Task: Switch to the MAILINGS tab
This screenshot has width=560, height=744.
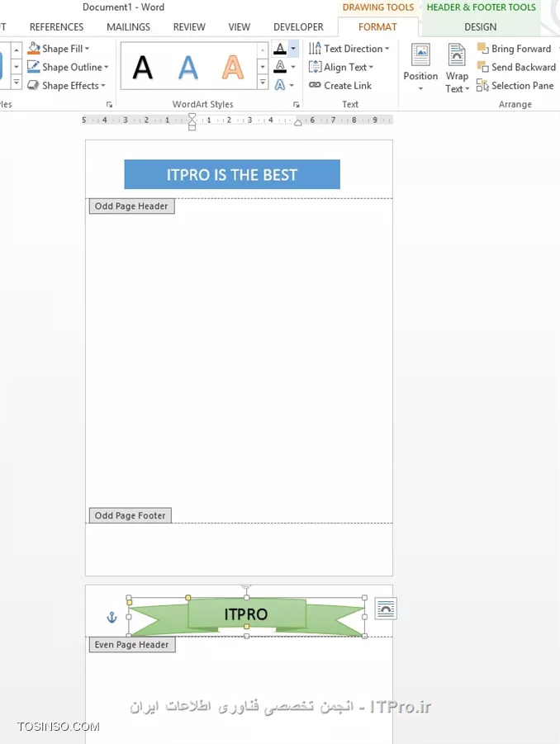Action: [128, 27]
